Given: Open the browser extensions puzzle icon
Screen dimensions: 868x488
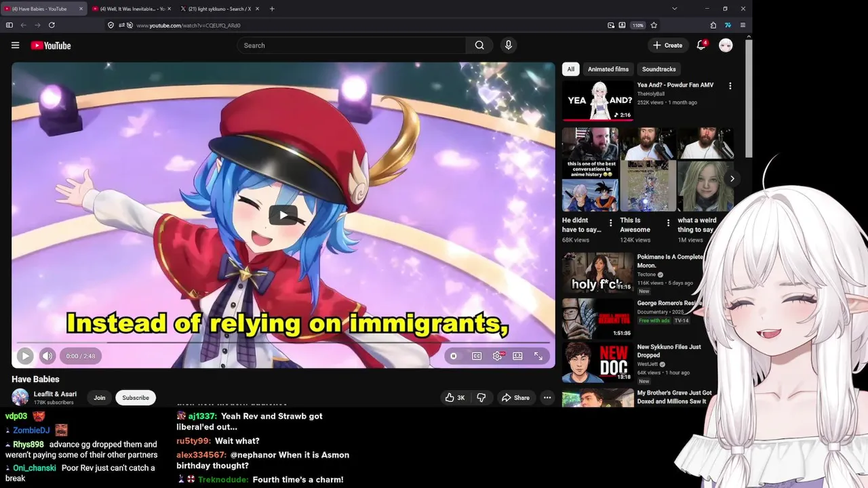Looking at the screenshot, I should (713, 25).
